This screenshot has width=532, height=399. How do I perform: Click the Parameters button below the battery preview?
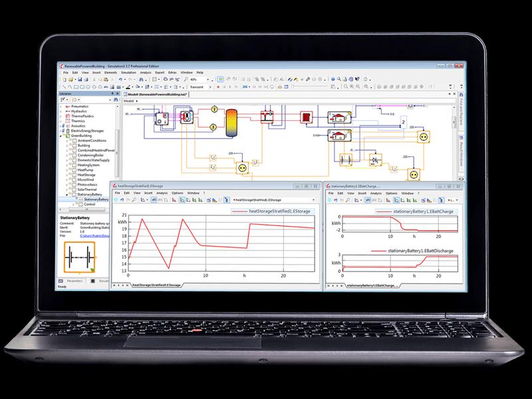pyautogui.click(x=72, y=281)
